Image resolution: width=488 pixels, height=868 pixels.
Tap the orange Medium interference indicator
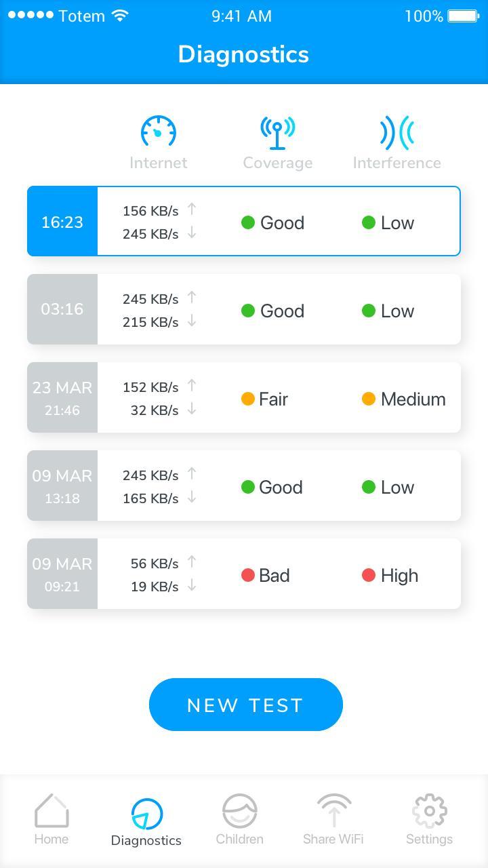[369, 399]
